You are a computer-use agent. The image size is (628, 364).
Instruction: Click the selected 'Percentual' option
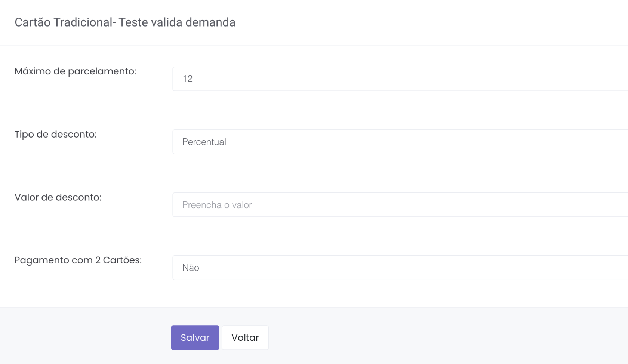pos(204,142)
